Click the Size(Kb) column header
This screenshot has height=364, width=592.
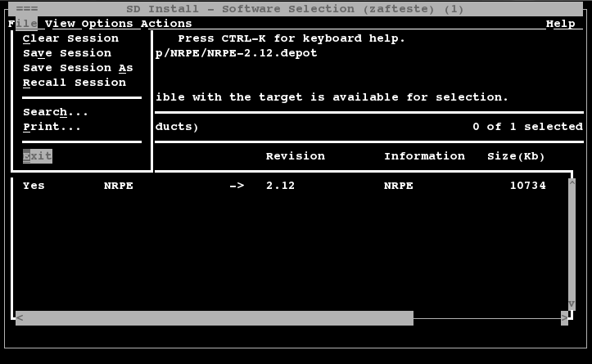tap(516, 156)
